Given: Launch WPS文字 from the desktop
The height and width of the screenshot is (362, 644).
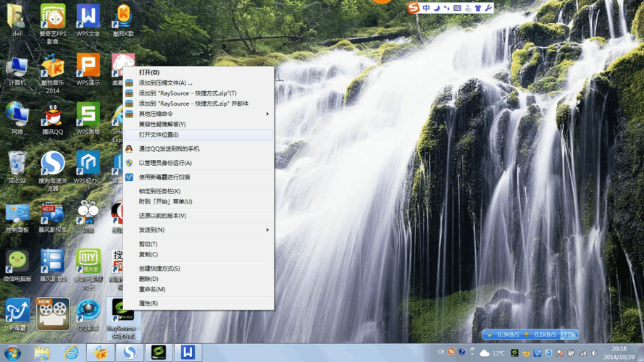Looking at the screenshot, I should tap(88, 20).
